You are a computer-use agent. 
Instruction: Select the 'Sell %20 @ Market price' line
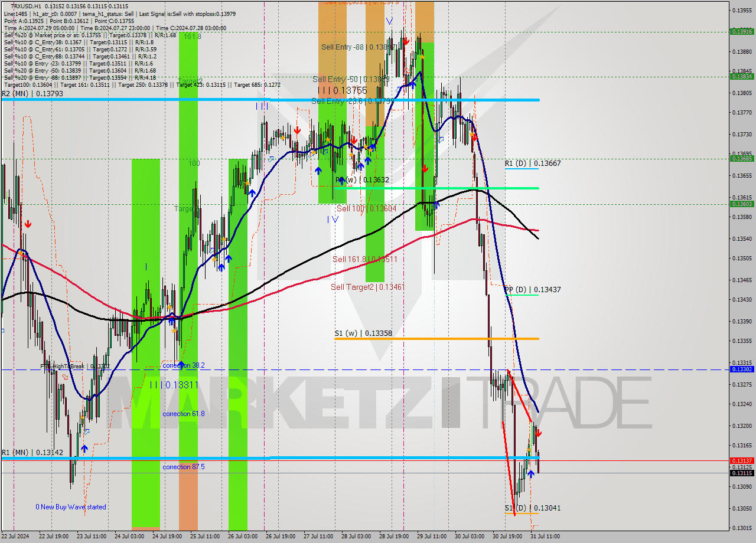point(90,35)
